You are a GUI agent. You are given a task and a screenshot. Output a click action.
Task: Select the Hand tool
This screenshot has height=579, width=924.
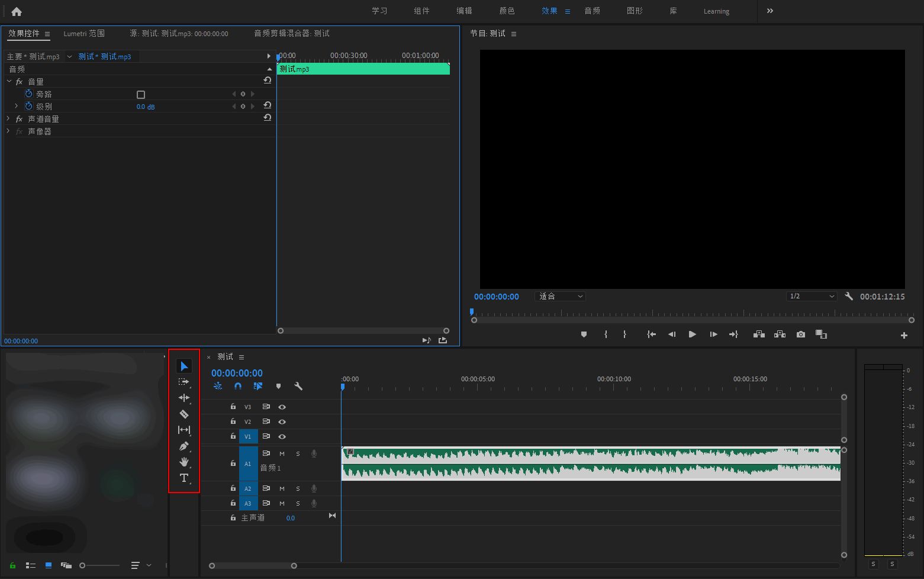point(184,462)
